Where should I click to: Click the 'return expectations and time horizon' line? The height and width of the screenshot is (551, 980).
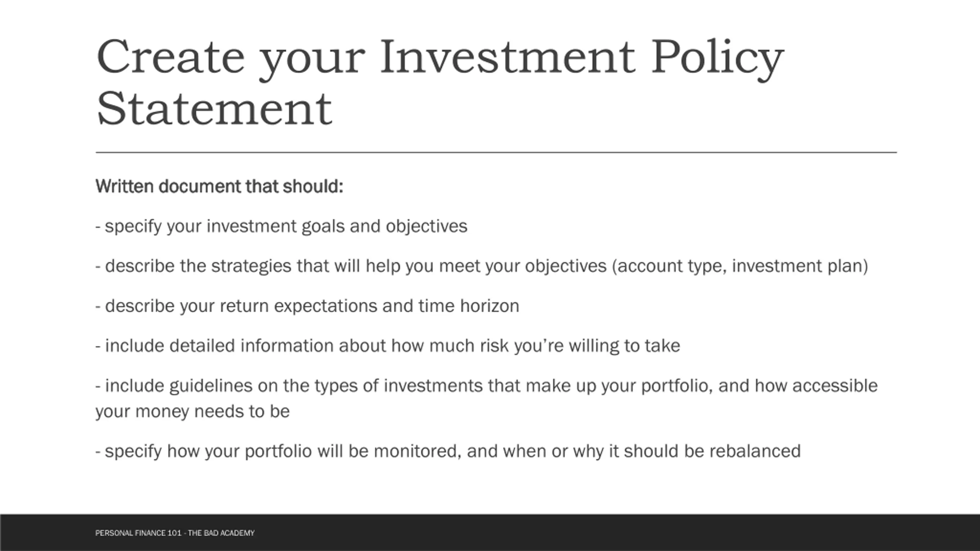[307, 306]
